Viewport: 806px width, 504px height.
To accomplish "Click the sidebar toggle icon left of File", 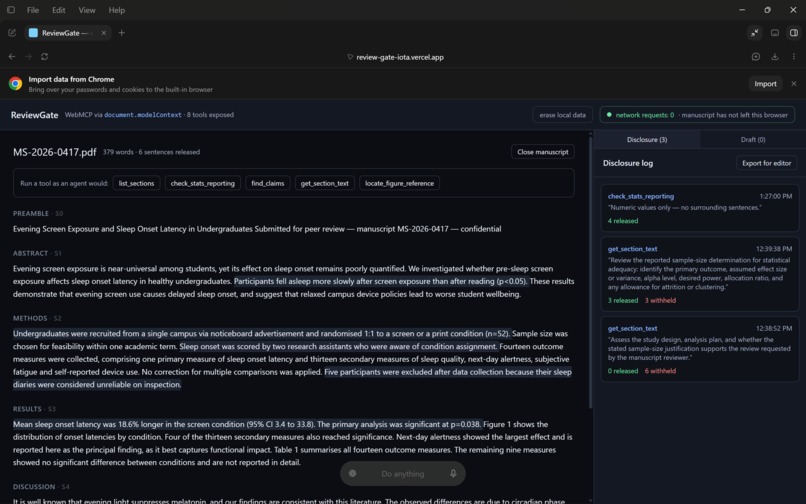I will coord(11,10).
